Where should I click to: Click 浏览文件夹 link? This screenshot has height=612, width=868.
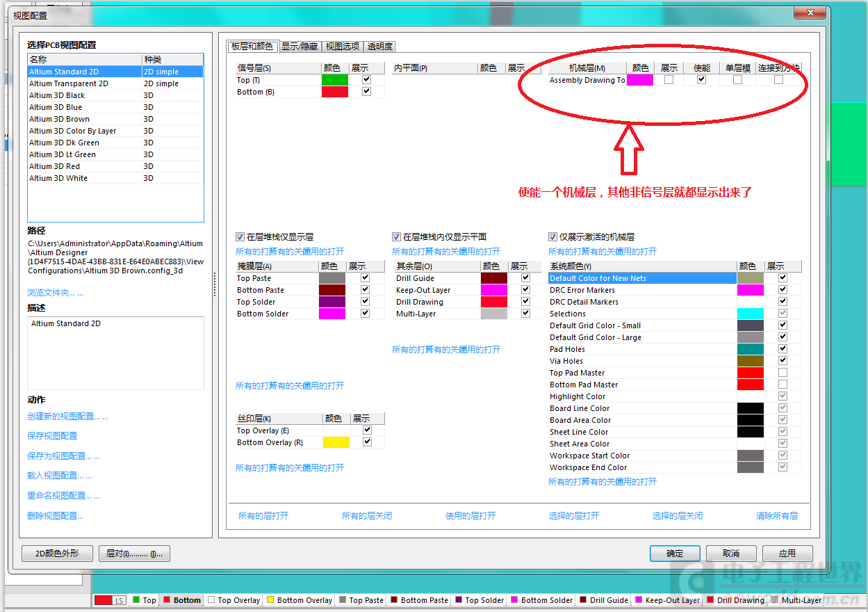coord(56,293)
